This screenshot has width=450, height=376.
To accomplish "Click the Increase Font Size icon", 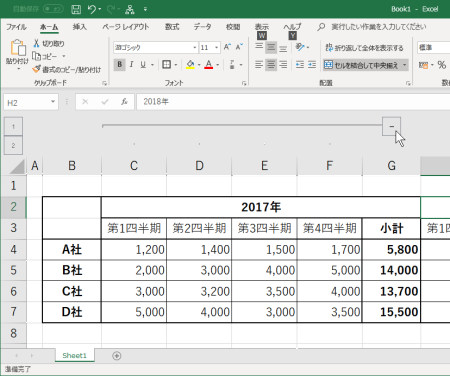I will click(227, 47).
